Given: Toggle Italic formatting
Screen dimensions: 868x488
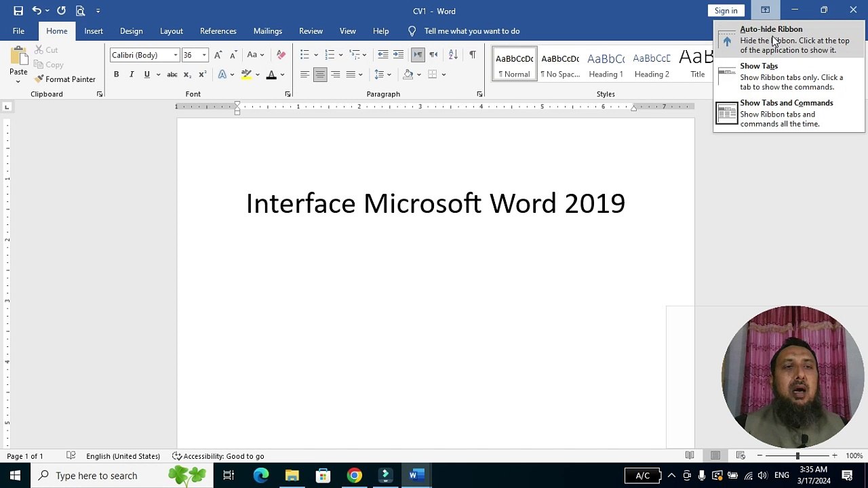Looking at the screenshot, I should point(131,75).
